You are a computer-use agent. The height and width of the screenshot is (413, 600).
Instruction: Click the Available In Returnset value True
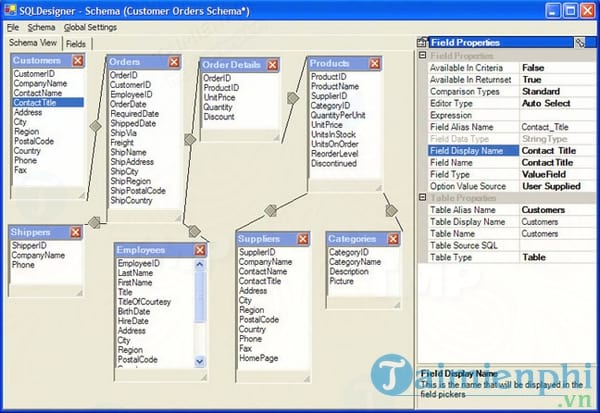pos(557,80)
